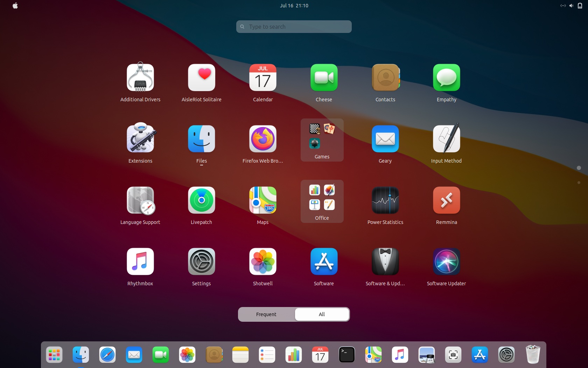
Task: Open Software app in grid
Action: coord(324,261)
